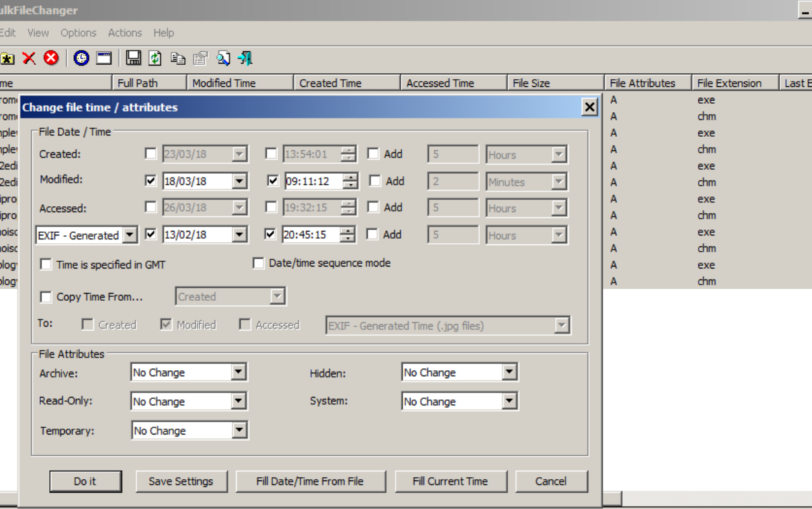Open the Hidden attribute dropdown
Screen dimensions: 812x509
pos(509,372)
